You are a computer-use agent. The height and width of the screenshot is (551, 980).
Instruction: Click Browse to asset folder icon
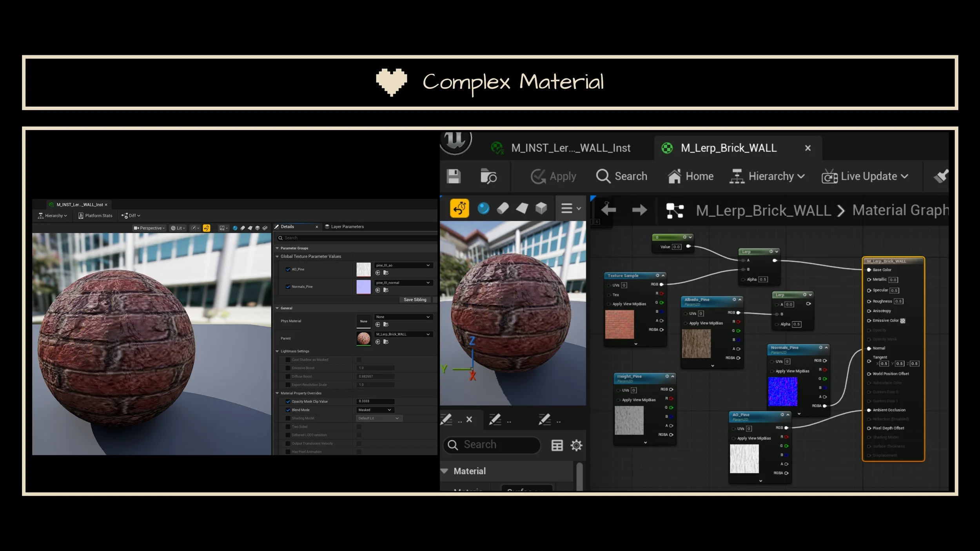tap(488, 176)
